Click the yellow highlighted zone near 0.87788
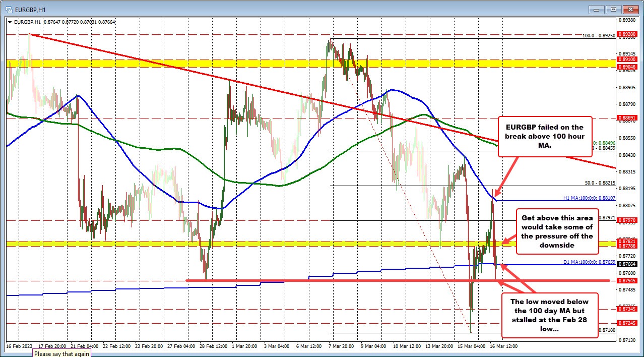Screen dimensions: 644x357 coord(252,244)
